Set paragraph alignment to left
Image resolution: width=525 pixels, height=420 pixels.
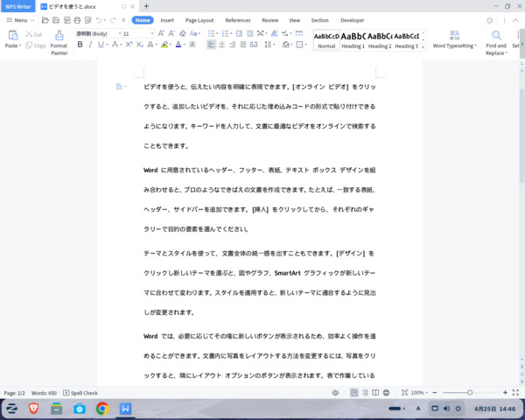[x=211, y=45]
